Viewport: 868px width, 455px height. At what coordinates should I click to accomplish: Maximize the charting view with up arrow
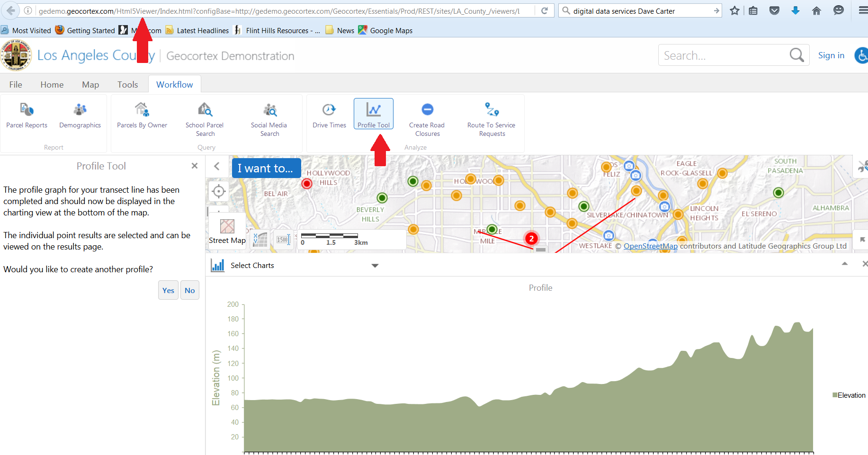pos(844,264)
